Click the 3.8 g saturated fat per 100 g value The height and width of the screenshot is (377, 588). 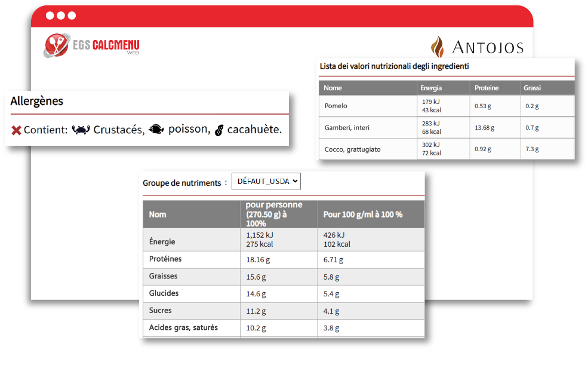pyautogui.click(x=331, y=328)
